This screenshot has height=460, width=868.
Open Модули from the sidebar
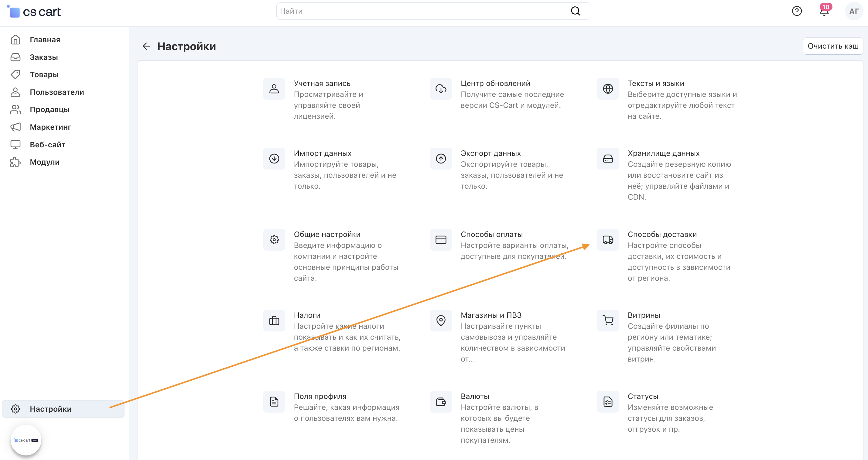pos(44,162)
